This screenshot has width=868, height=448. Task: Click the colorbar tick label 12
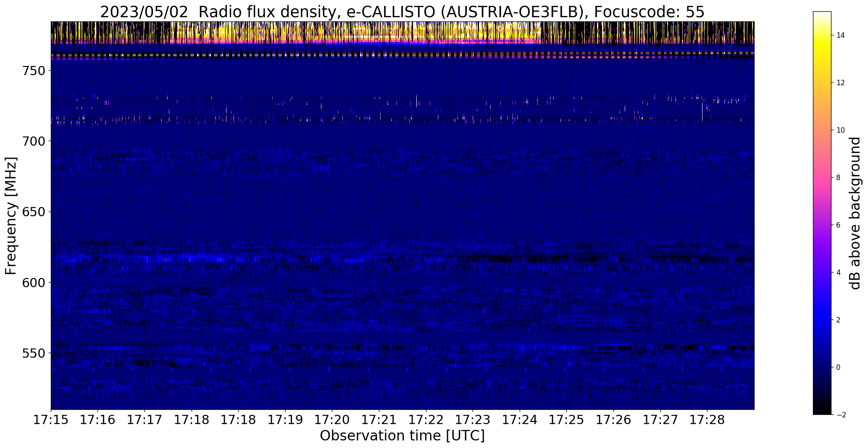(x=840, y=83)
